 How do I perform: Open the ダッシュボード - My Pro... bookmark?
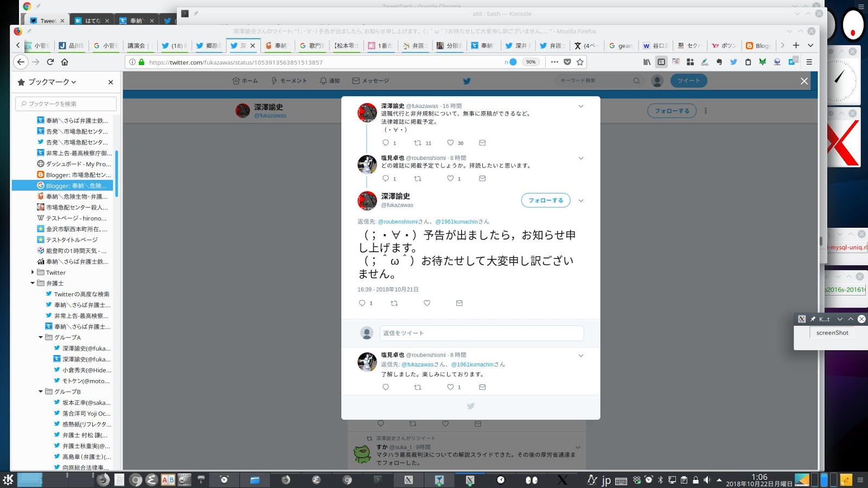pos(74,164)
